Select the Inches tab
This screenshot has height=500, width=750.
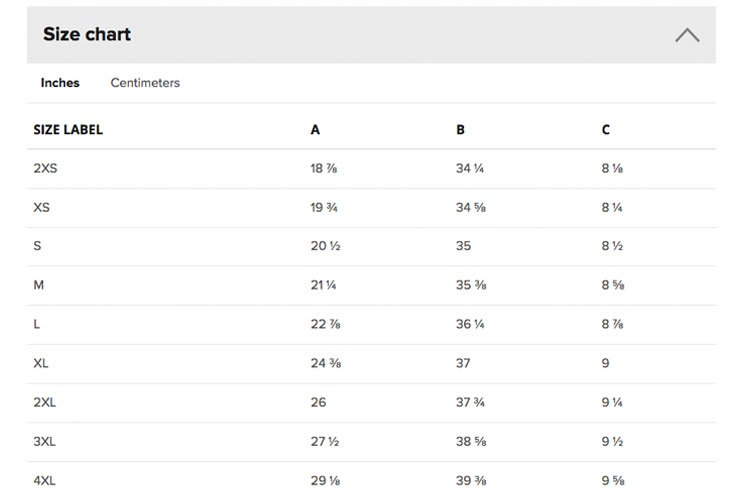[60, 83]
